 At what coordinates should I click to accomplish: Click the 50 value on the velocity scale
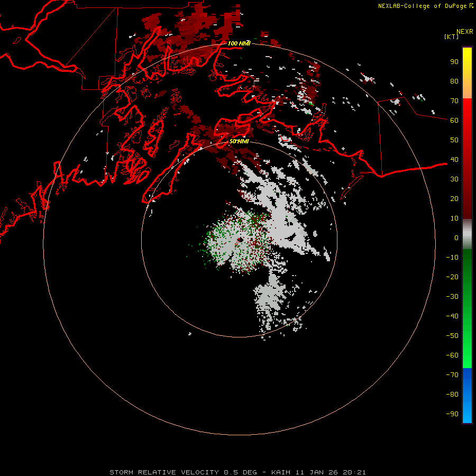[x=454, y=140]
